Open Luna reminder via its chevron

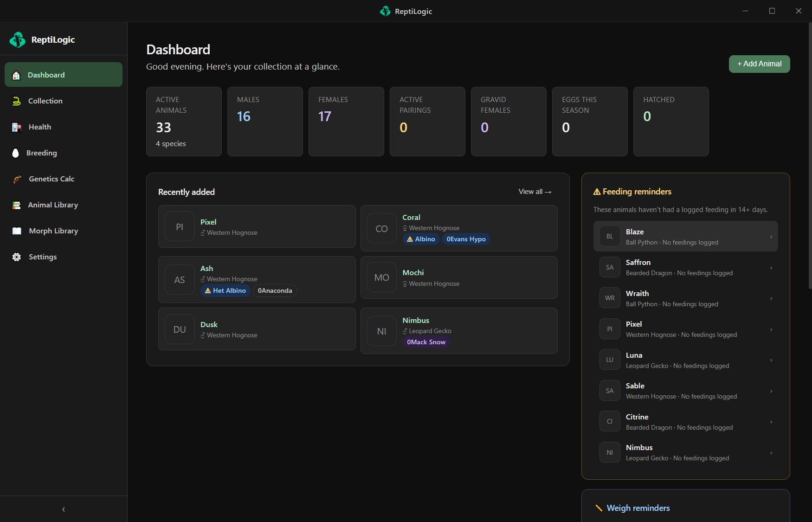[x=771, y=360]
